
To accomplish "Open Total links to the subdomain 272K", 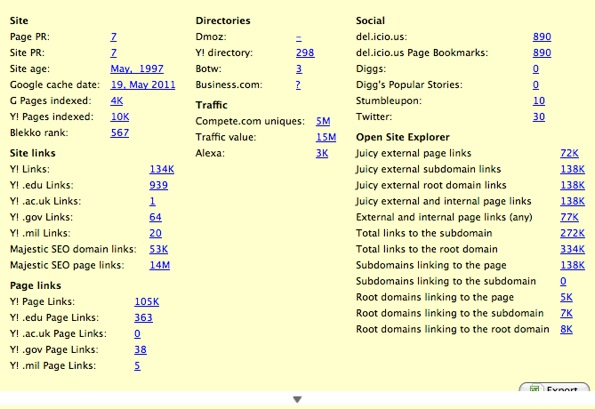I will 573,233.
